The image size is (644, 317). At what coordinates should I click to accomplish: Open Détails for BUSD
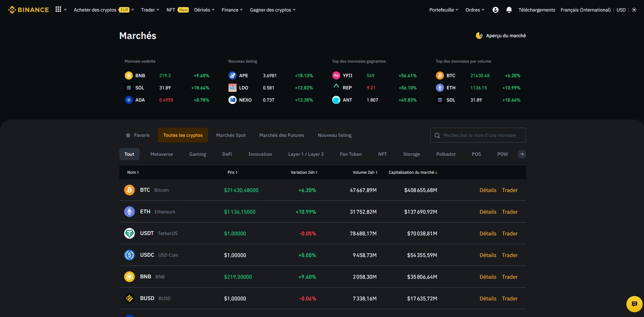click(488, 298)
